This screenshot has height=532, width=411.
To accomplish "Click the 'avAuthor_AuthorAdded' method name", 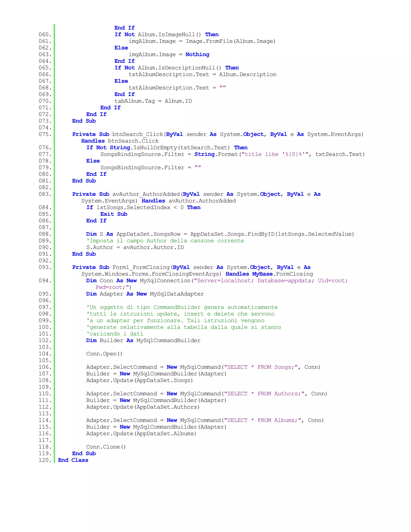I will pos(146,194).
